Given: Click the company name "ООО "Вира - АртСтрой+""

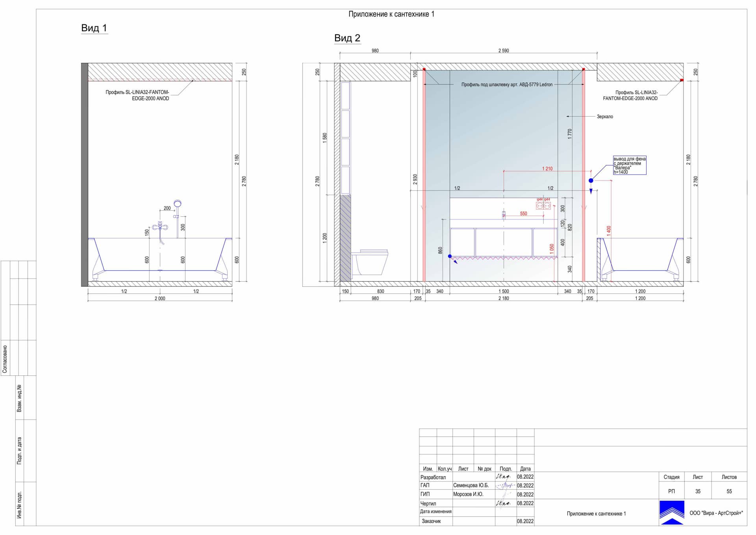Looking at the screenshot, I should point(716,513).
